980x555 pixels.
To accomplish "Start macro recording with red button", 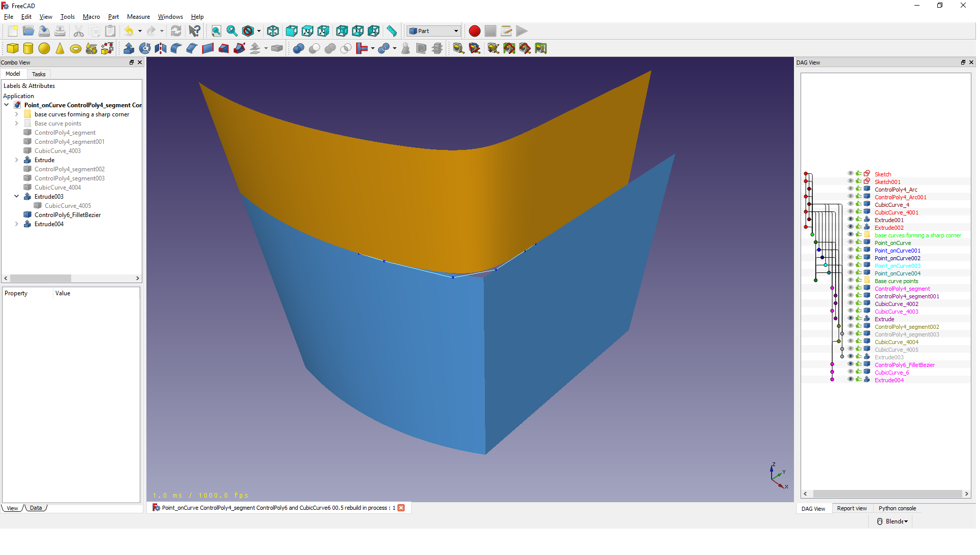I will pyautogui.click(x=474, y=31).
